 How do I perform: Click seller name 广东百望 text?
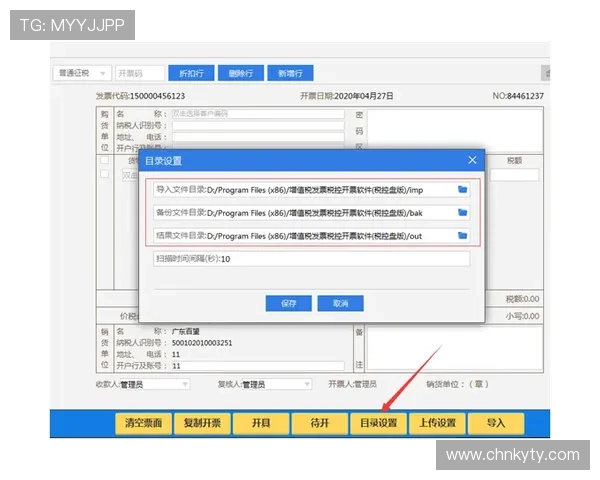(x=186, y=331)
